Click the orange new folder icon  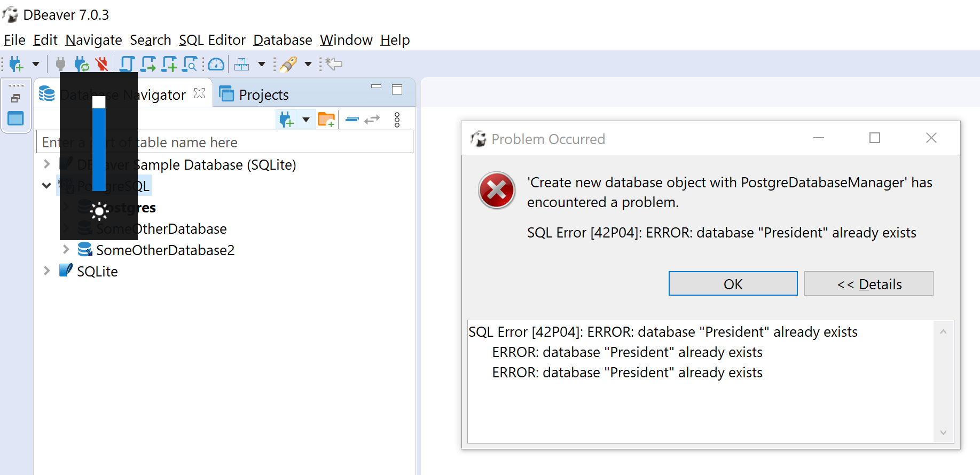326,120
